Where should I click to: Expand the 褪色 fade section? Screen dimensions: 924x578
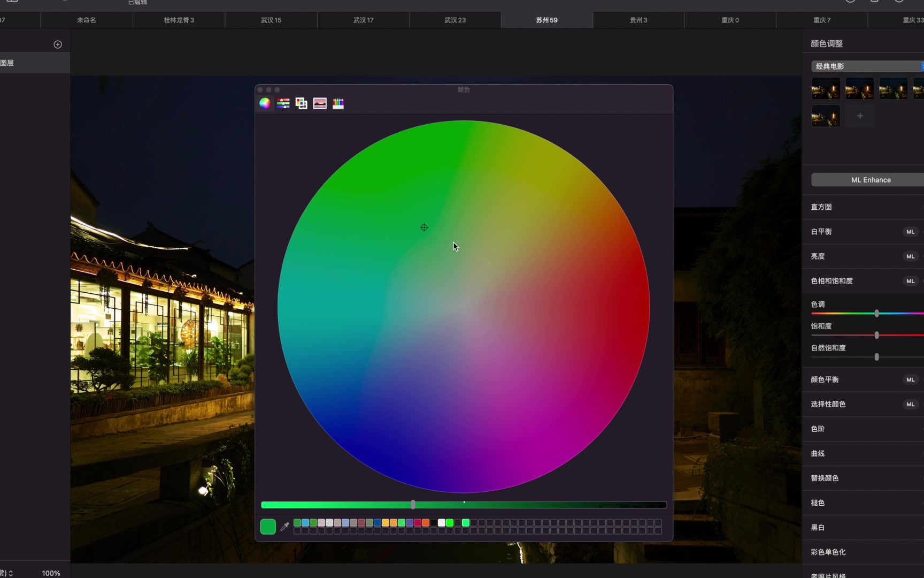point(818,503)
